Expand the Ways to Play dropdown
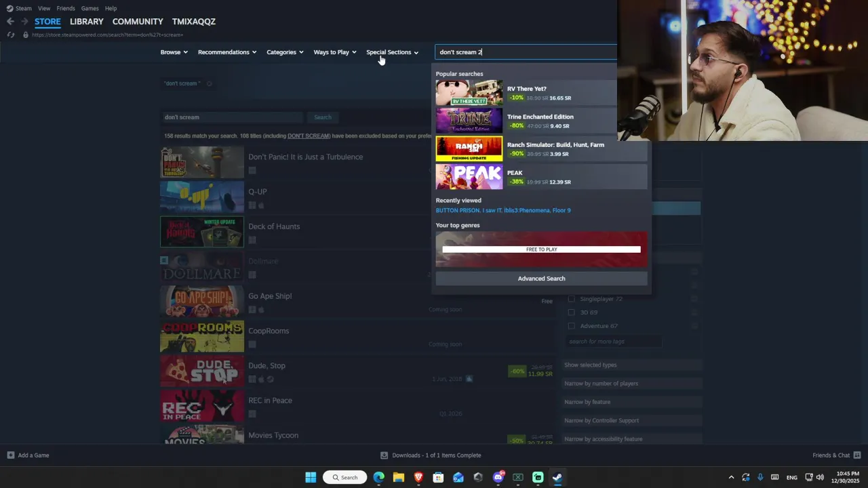The image size is (868, 488). point(335,52)
